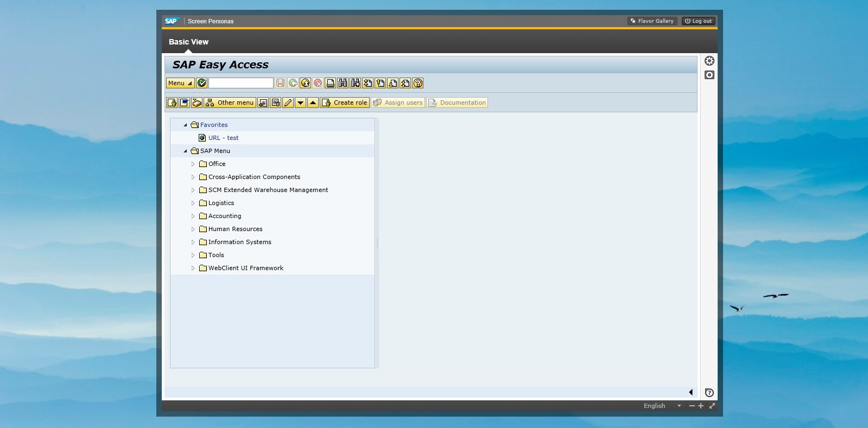Expand the Tools folder
868x428 pixels.
193,255
